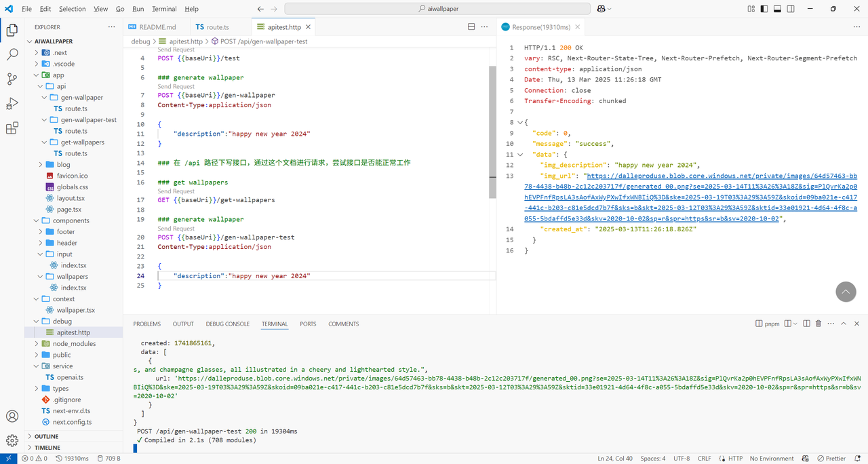Screen dimensions: 868x464
Task: Open the Run and Debug view
Action: [12, 104]
